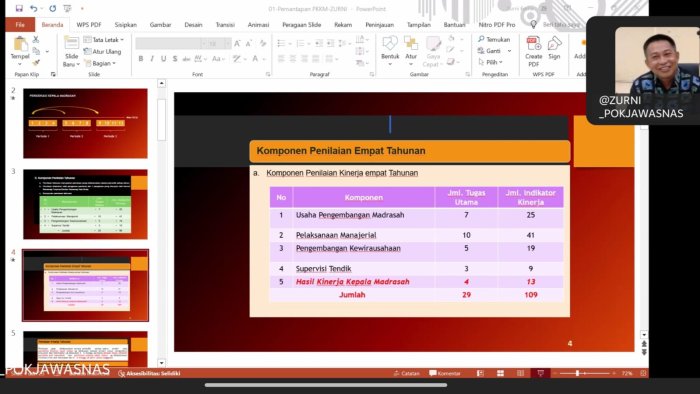The width and height of the screenshot is (700, 394).
Task: Click the Create PDF icon
Action: pos(533,44)
